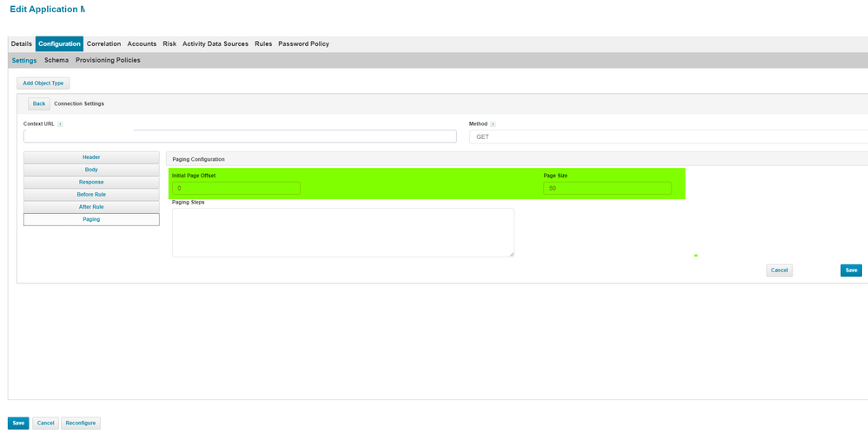Select the Accounts tab
This screenshot has height=434, width=868.
142,43
